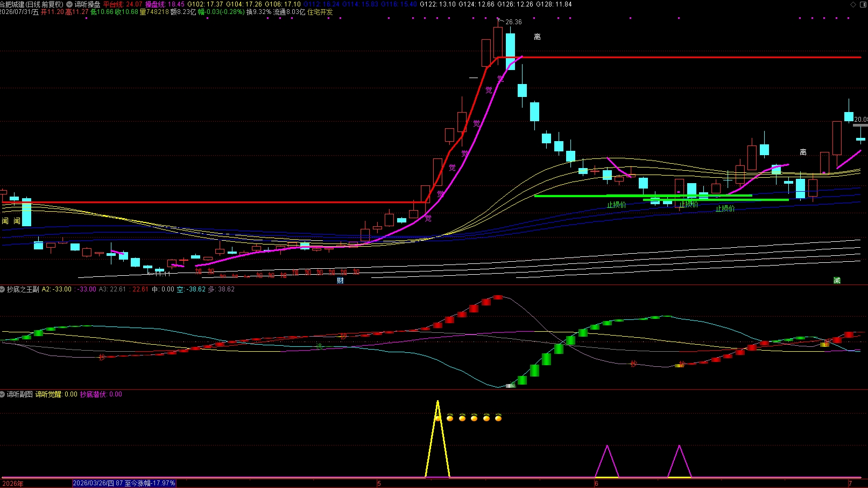Expand the 谛听副图 indicator dropdown arrow

point(3,394)
